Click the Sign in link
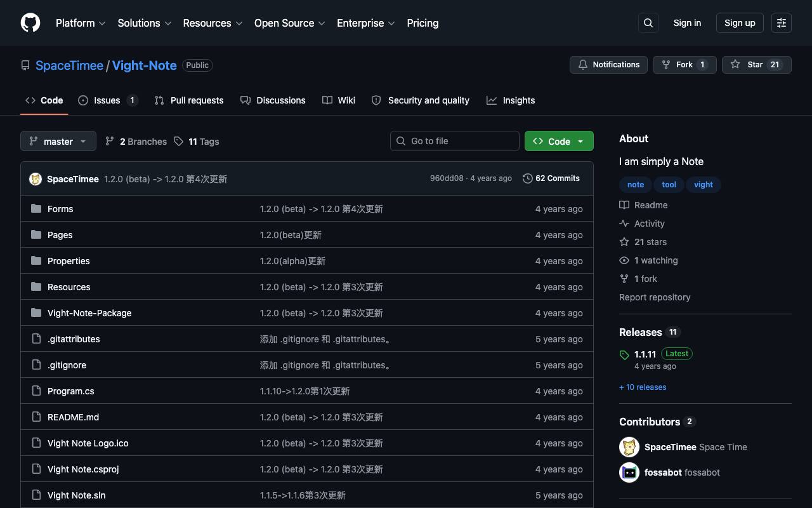Viewport: 812px width, 508px height. pos(687,23)
